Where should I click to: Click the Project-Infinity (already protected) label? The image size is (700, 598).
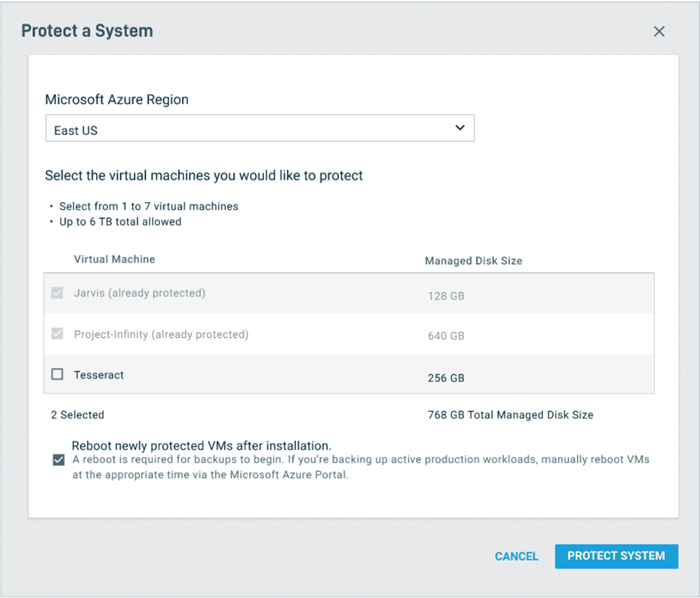point(161,334)
